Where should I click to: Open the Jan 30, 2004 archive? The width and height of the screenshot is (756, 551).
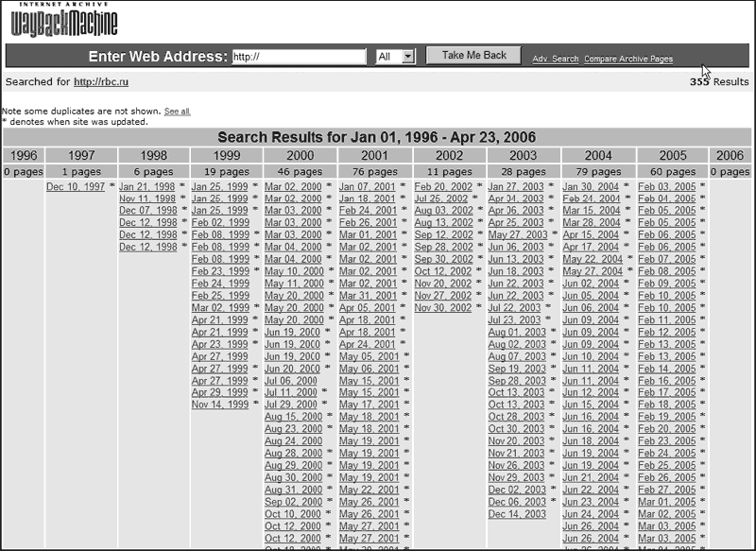click(x=591, y=187)
